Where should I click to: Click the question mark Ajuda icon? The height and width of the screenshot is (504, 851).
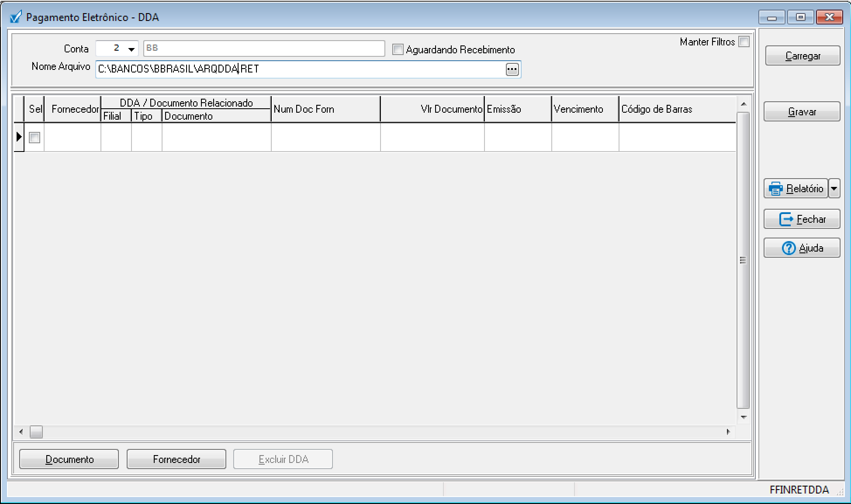tap(789, 248)
